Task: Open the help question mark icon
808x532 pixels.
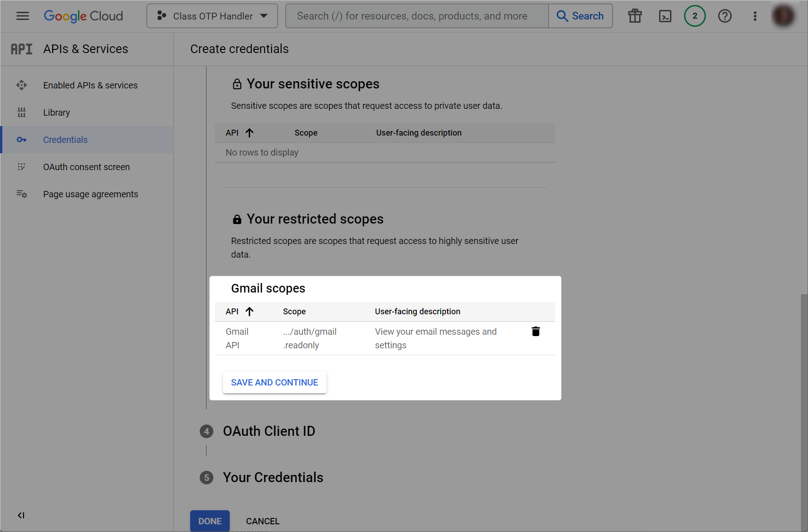Action: coord(724,16)
